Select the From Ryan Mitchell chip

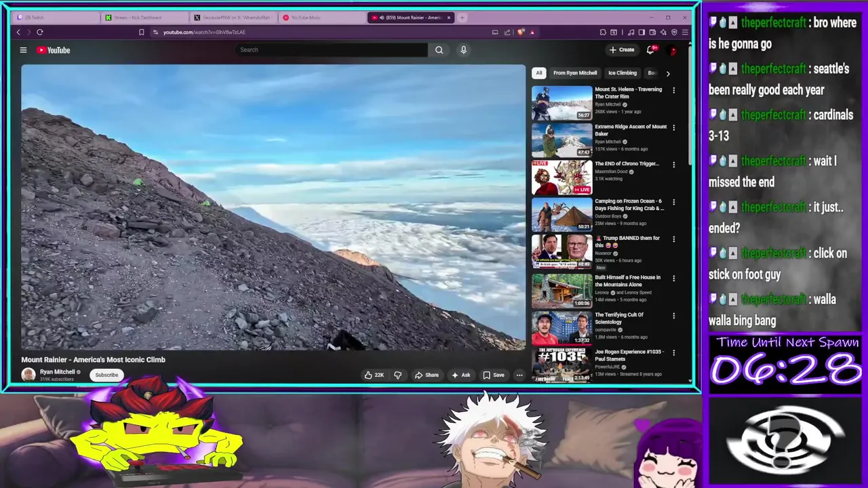575,73
